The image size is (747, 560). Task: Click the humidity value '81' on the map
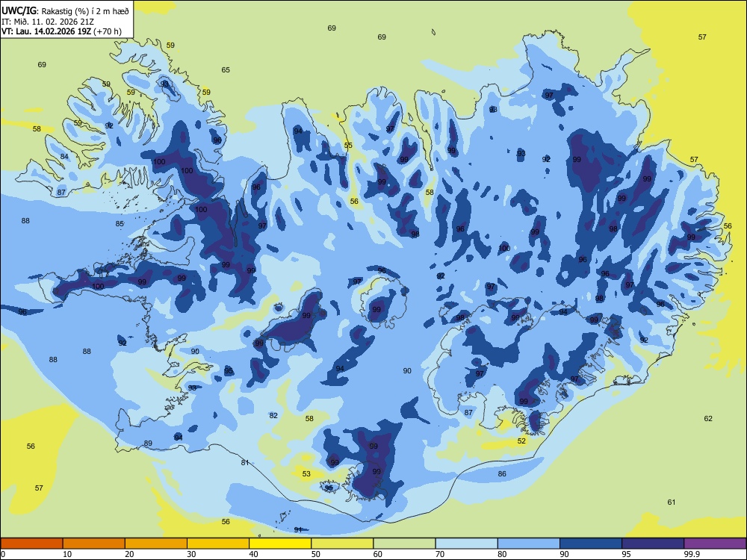click(x=245, y=462)
